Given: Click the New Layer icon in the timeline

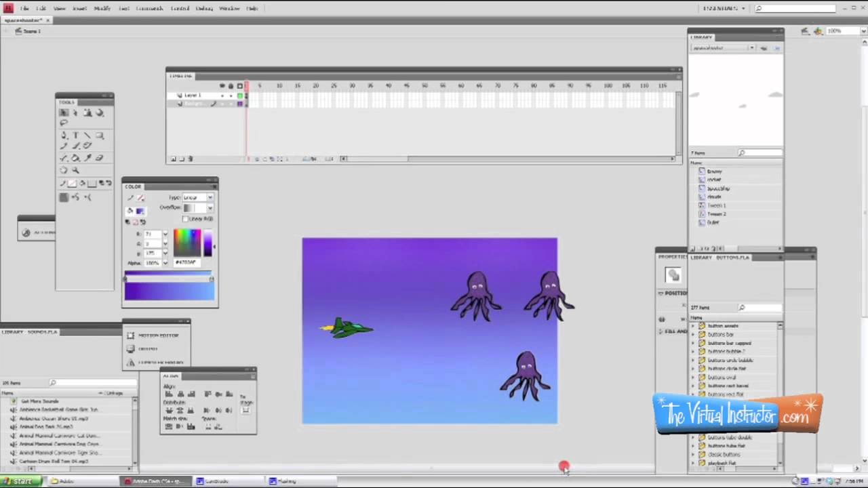Looking at the screenshot, I should pos(173,158).
